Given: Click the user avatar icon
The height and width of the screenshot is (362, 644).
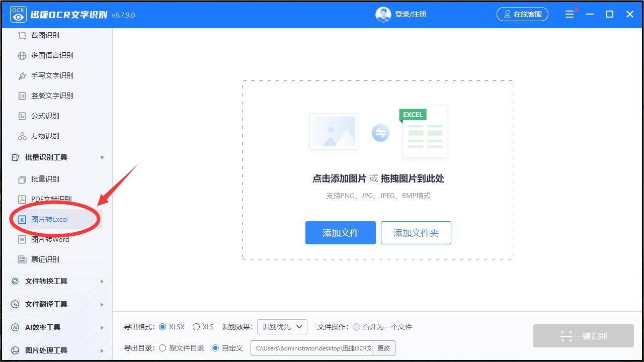Looking at the screenshot, I should click(x=383, y=15).
